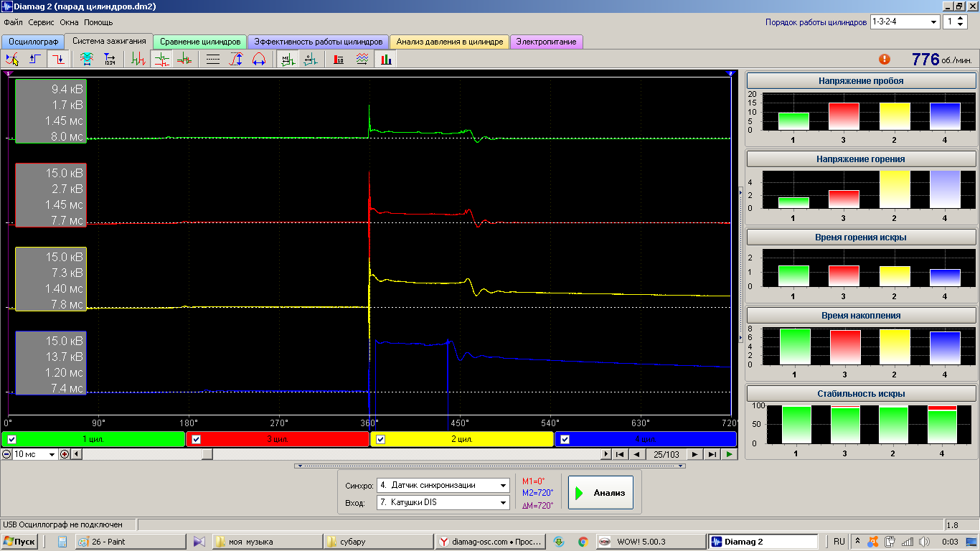Click the red bar '10' icon
Image resolution: width=980 pixels, height=551 pixels.
(339, 60)
